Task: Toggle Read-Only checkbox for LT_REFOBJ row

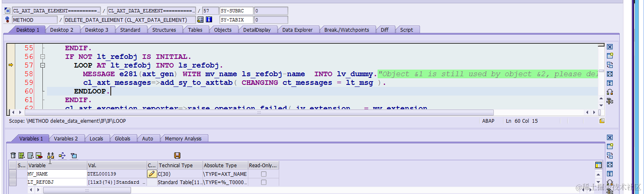Action: point(264,182)
